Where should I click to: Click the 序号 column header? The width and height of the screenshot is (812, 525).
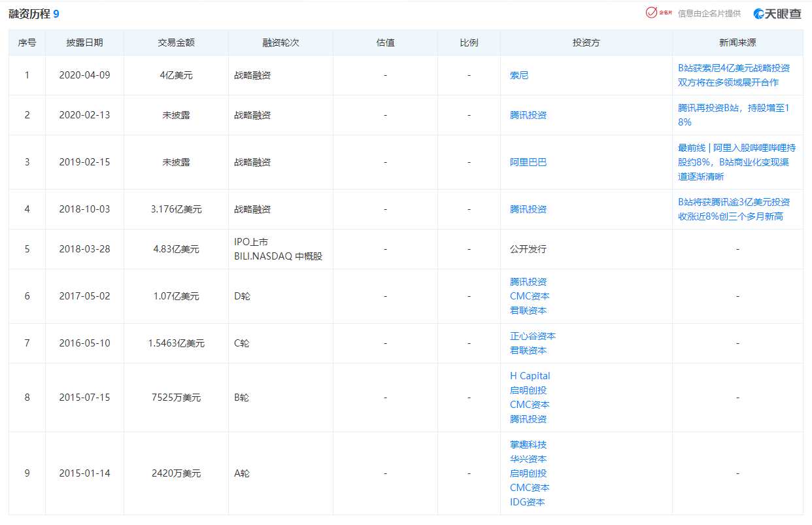[27, 42]
